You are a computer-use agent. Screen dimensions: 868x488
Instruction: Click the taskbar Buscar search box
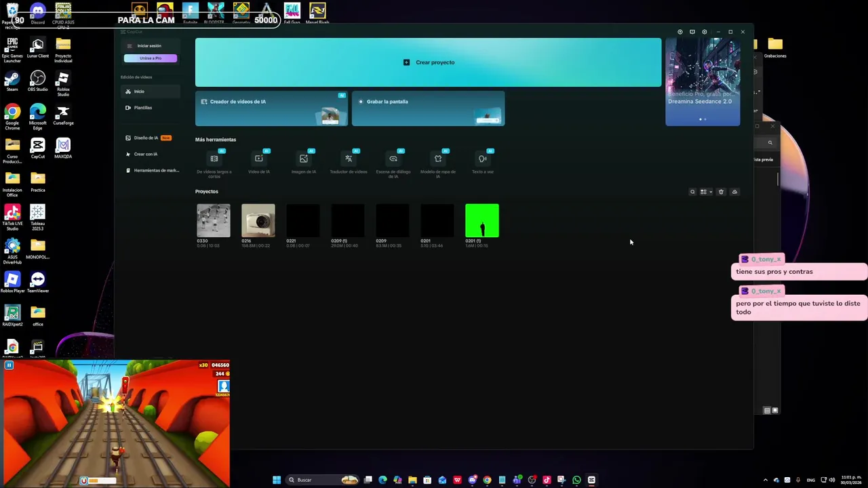coord(322,480)
